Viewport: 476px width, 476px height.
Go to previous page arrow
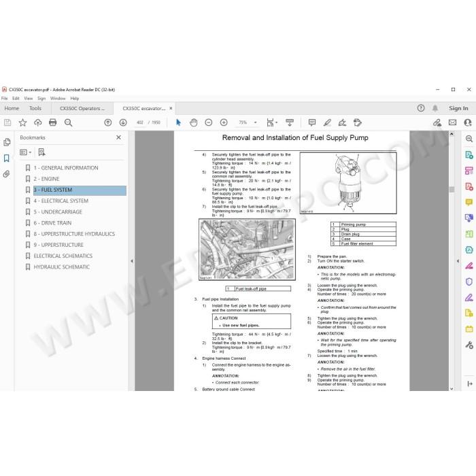(x=107, y=122)
